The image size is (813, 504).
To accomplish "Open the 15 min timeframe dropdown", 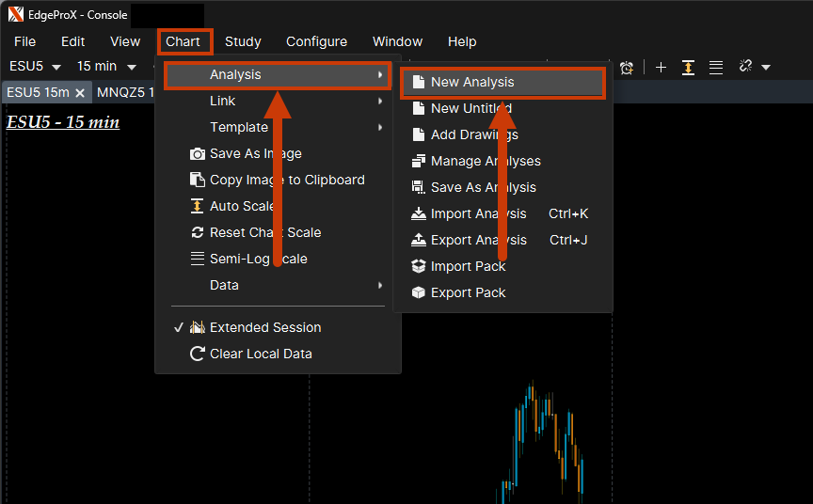I will tap(104, 67).
